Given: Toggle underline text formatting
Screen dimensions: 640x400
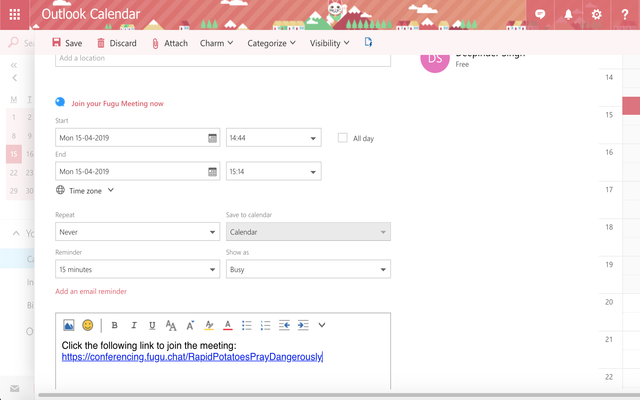Looking at the screenshot, I should pyautogui.click(x=152, y=325).
